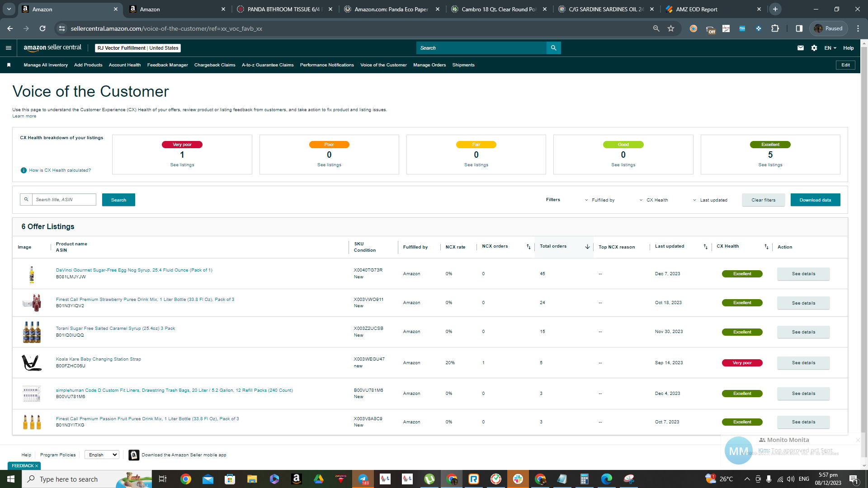868x488 pixels.
Task: See listings under Very poor category
Action: 182,165
